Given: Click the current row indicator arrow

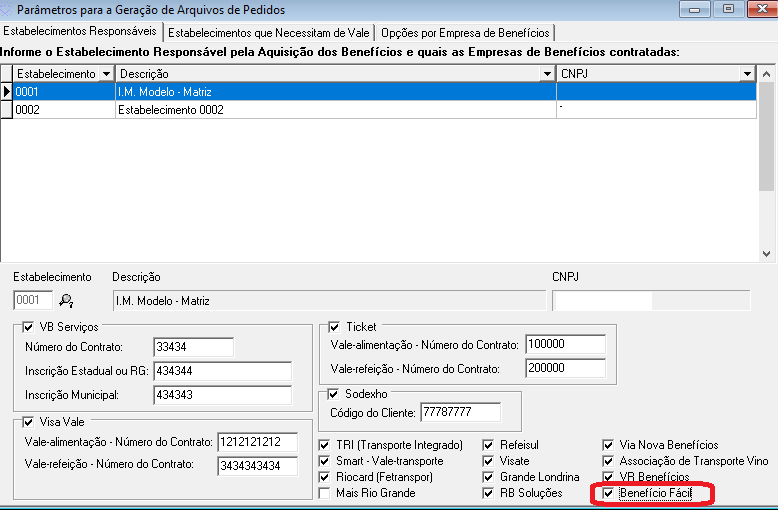Looking at the screenshot, I should tap(6, 91).
